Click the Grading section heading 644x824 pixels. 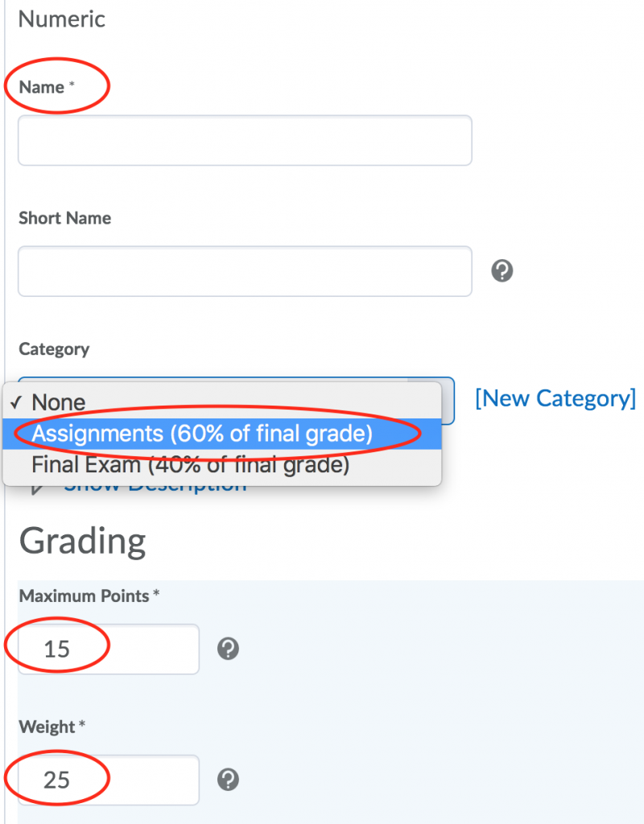81,542
